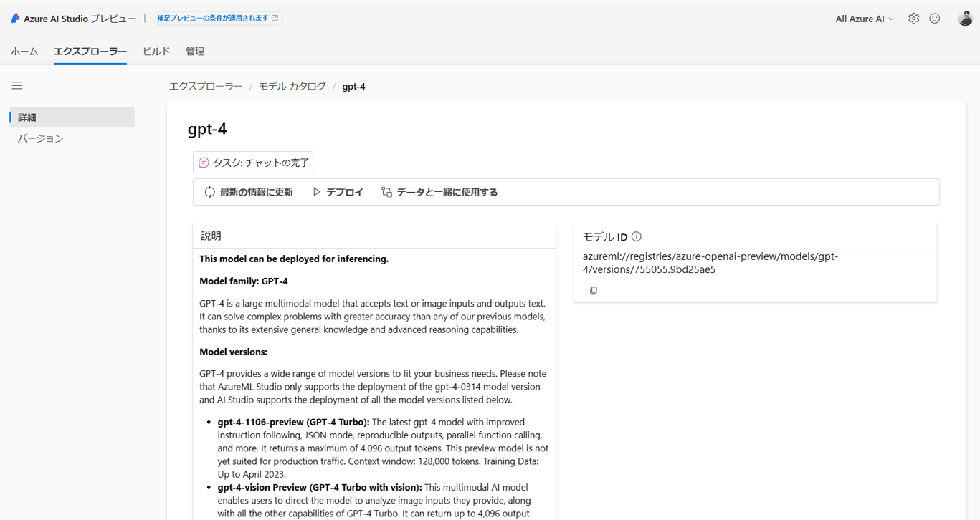Viewport: 980px width, 520px height.
Task: Click the モデル ID label
Action: click(x=605, y=236)
